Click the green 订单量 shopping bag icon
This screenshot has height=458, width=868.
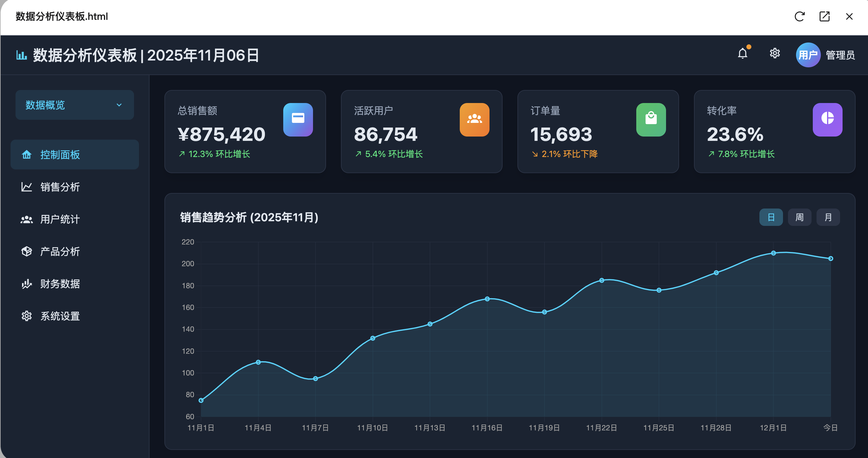(x=651, y=120)
